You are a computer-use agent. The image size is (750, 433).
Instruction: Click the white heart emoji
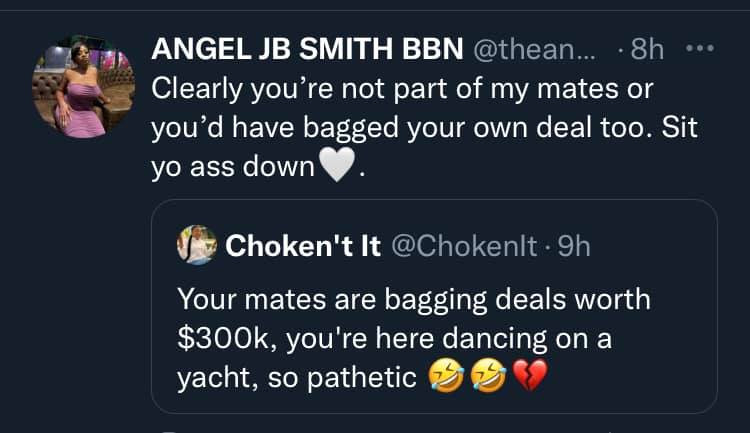(x=337, y=165)
